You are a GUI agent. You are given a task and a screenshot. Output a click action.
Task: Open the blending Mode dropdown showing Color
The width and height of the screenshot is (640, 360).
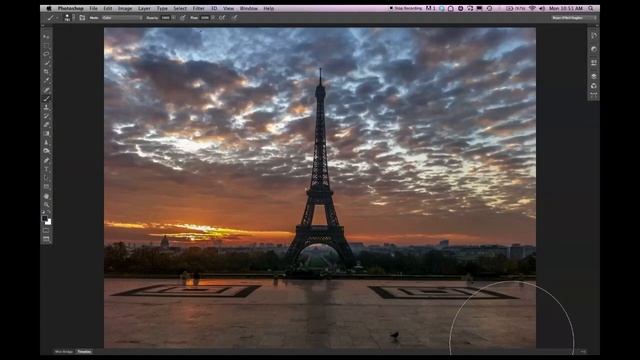(122, 18)
